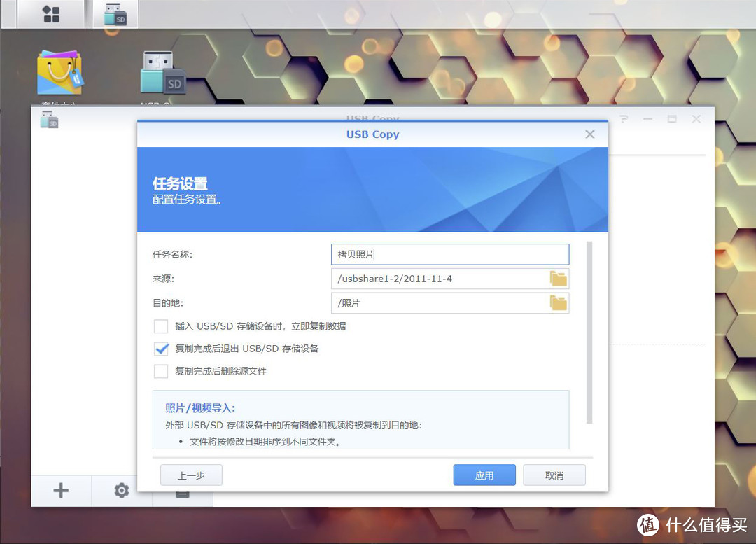
Task: Open USB Copy help via question mark
Action: [624, 119]
